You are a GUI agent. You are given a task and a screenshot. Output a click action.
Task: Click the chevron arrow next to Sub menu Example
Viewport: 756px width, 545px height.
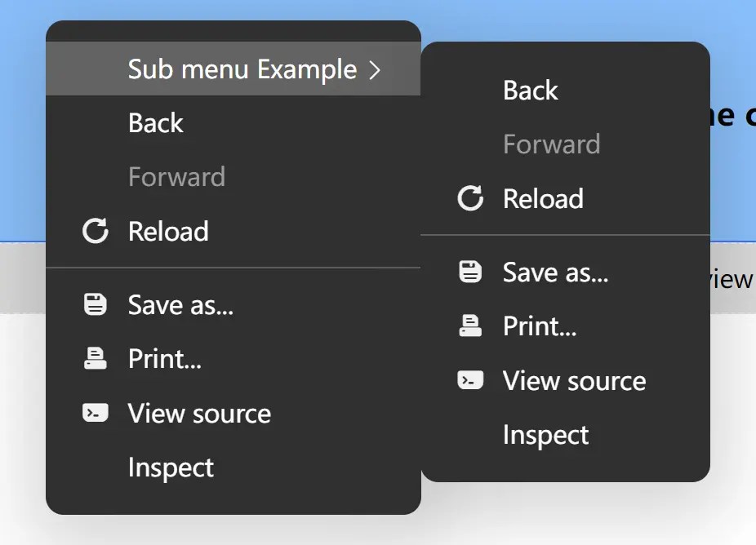click(375, 69)
